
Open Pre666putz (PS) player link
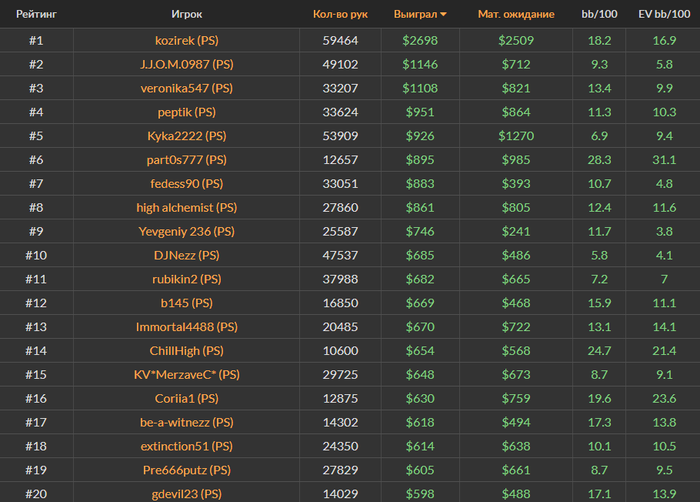point(187,470)
